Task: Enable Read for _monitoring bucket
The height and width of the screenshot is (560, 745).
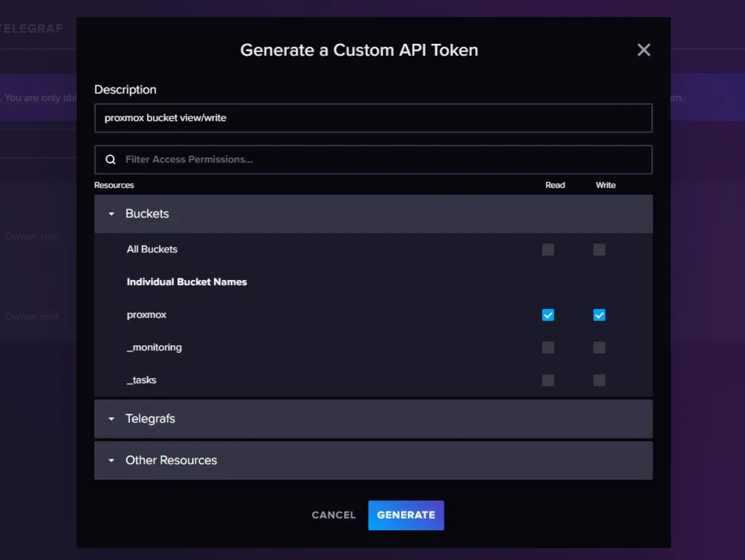Action: 548,347
